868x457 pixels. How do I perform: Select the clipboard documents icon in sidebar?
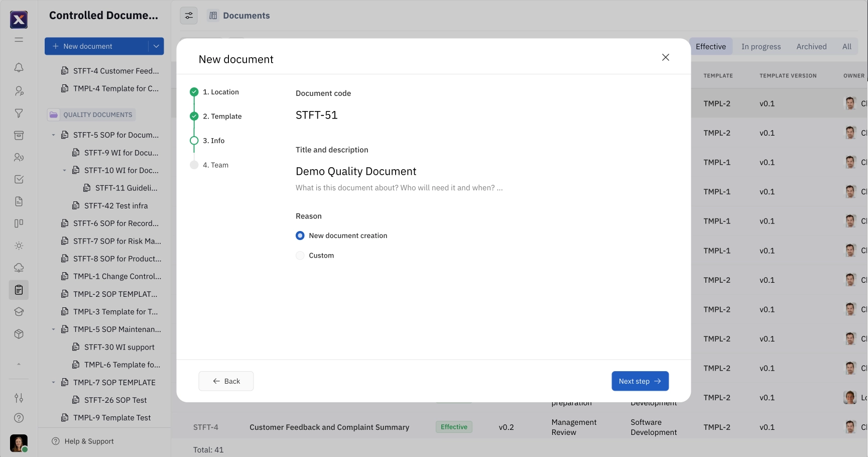(19, 290)
